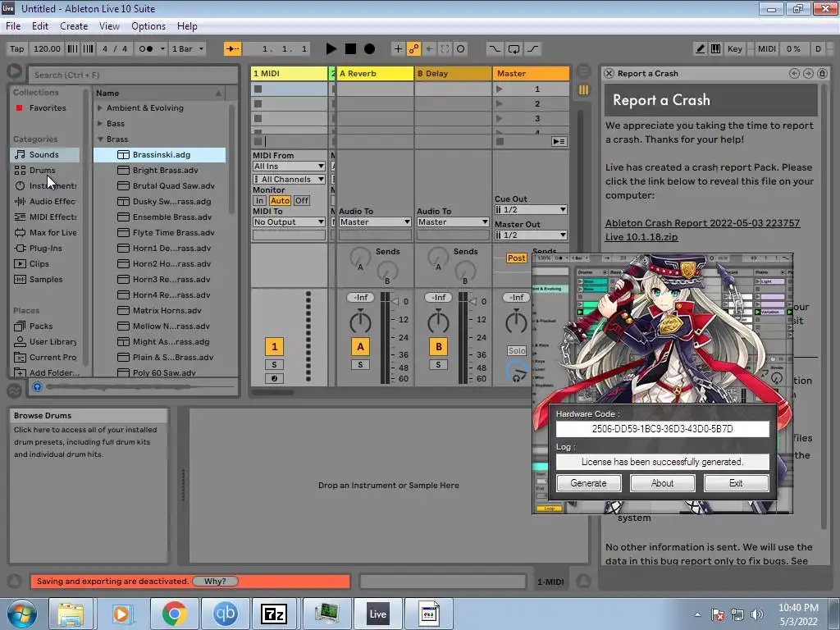Open the Help menu
Image resolution: width=840 pixels, height=630 pixels.
[x=187, y=25]
